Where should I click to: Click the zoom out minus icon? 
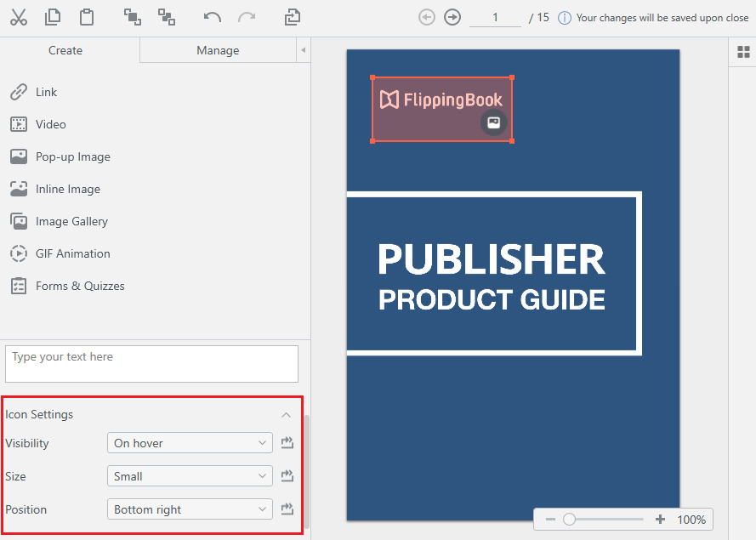pos(550,520)
